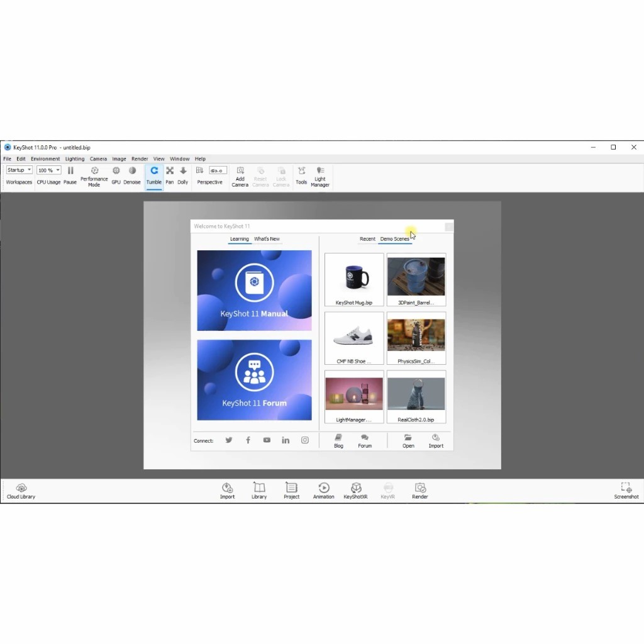Open the Project panel
This screenshot has width=644, height=644.
click(x=292, y=491)
